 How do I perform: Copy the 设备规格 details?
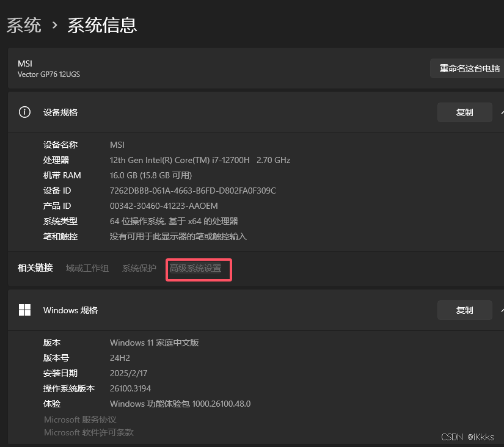coord(464,112)
